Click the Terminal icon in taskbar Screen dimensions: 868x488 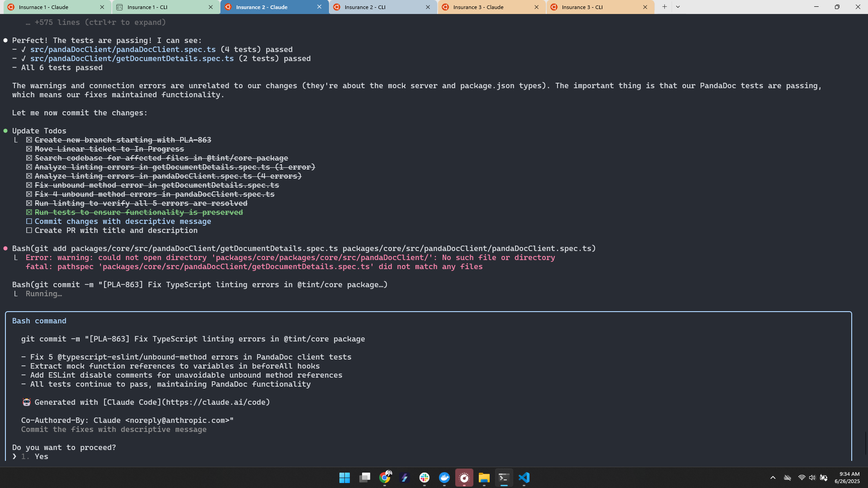tap(504, 478)
